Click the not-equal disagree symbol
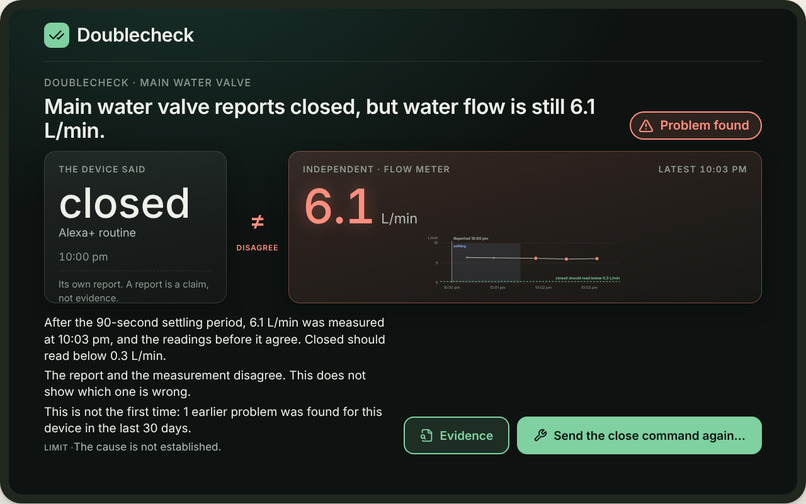Viewport: 806px width, 504px height. (257, 222)
